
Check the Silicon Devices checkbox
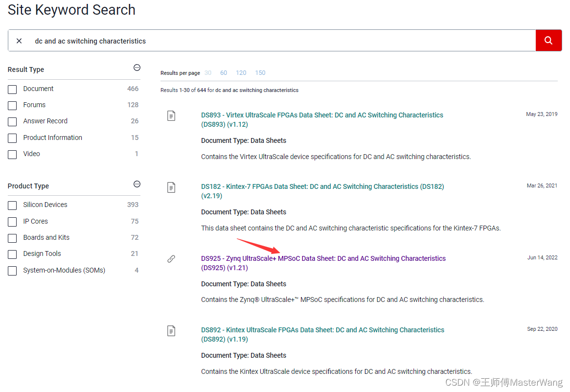point(12,206)
